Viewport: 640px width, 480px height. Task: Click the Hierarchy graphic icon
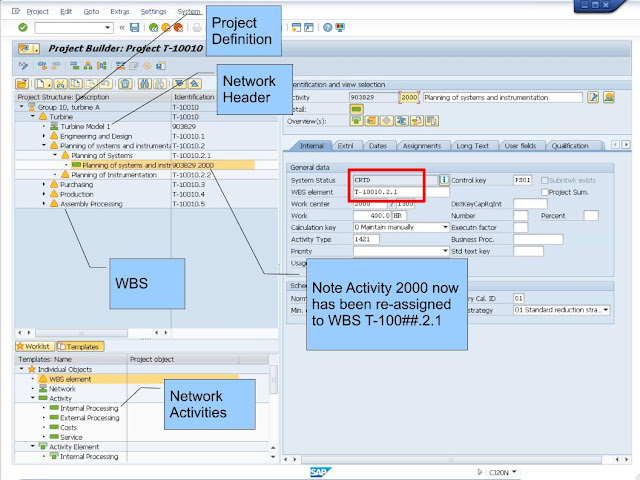pyautogui.click(x=88, y=66)
